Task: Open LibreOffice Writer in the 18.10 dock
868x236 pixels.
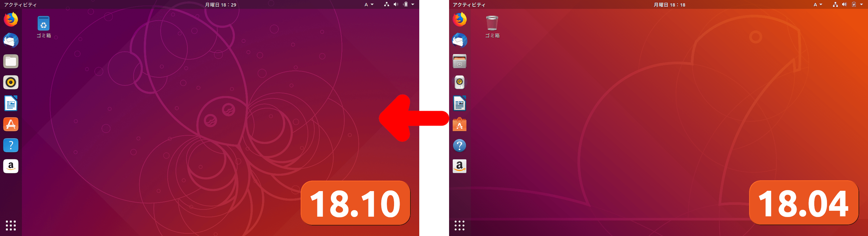Action: (x=11, y=104)
